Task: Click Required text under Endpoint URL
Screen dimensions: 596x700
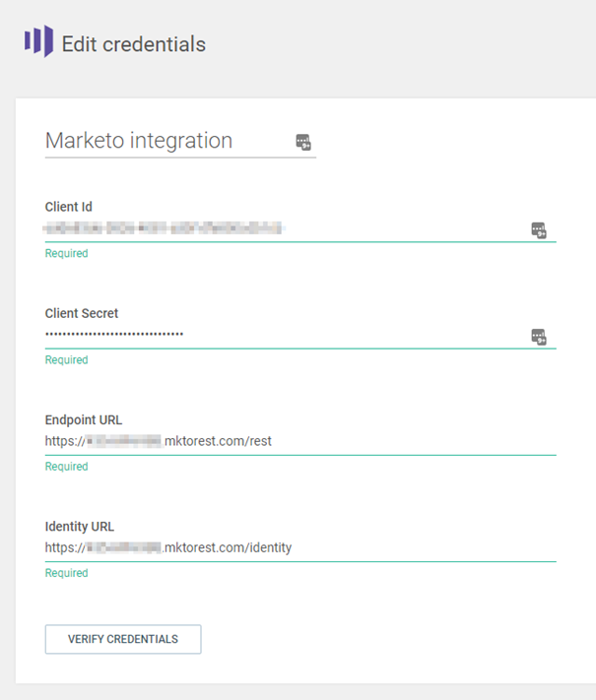Action: [x=66, y=466]
